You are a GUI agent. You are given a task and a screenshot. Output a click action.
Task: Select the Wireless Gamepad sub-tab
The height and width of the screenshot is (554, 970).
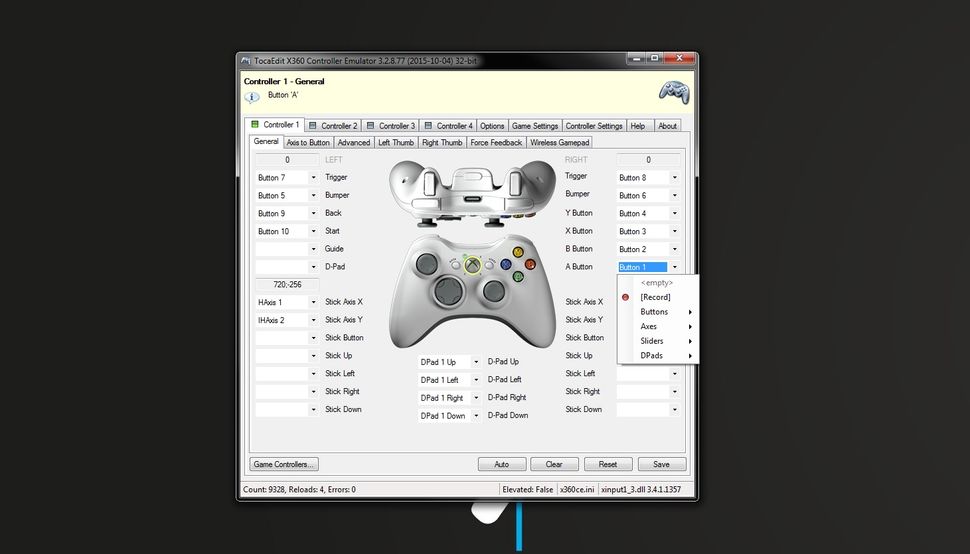(560, 142)
